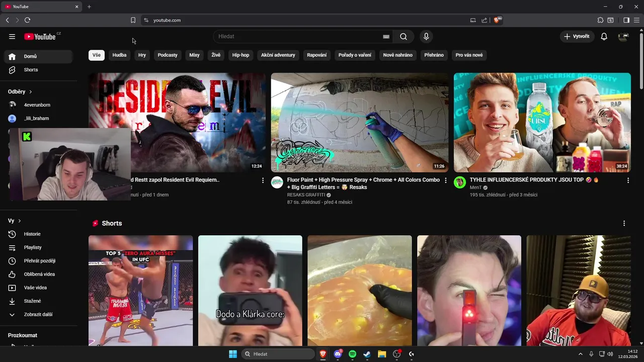Go to Domů in sidebar
The width and height of the screenshot is (644, 362).
tap(38, 56)
